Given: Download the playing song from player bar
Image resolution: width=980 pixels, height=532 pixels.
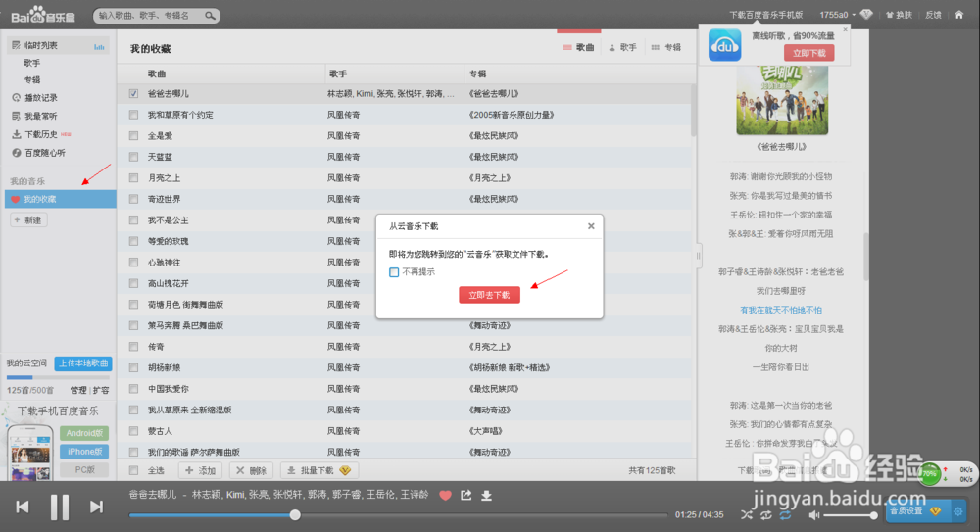Looking at the screenshot, I should 486,496.
